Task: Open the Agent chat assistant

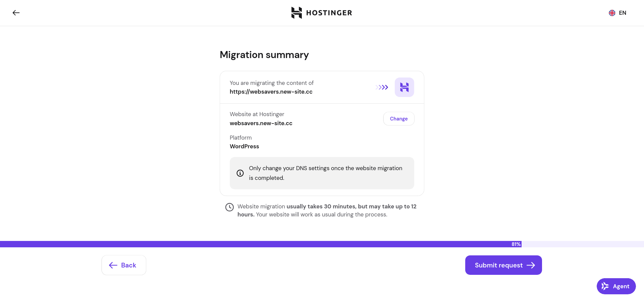Action: pos(616,286)
